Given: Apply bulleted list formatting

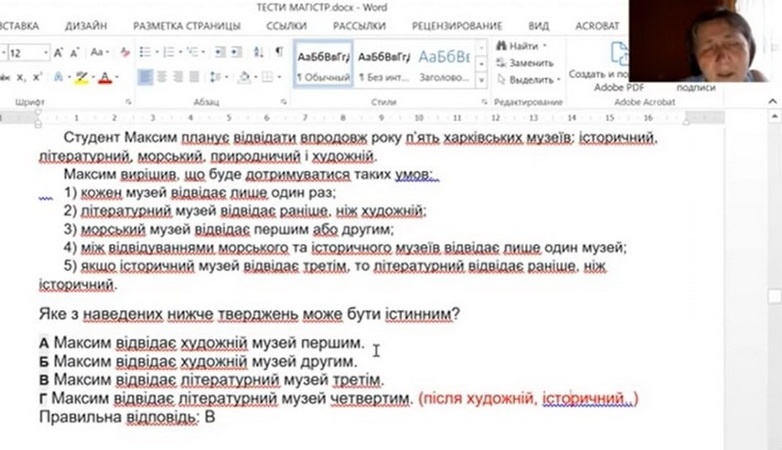Looking at the screenshot, I should (x=146, y=52).
